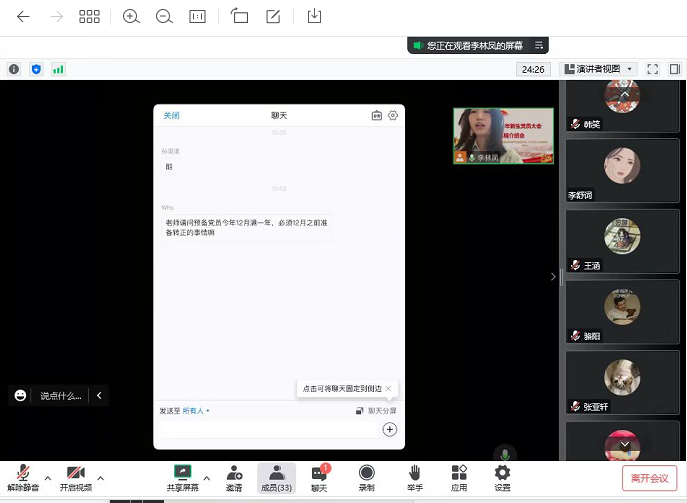
Task: Open the 邀请 (Invite) icon
Action: click(x=234, y=477)
